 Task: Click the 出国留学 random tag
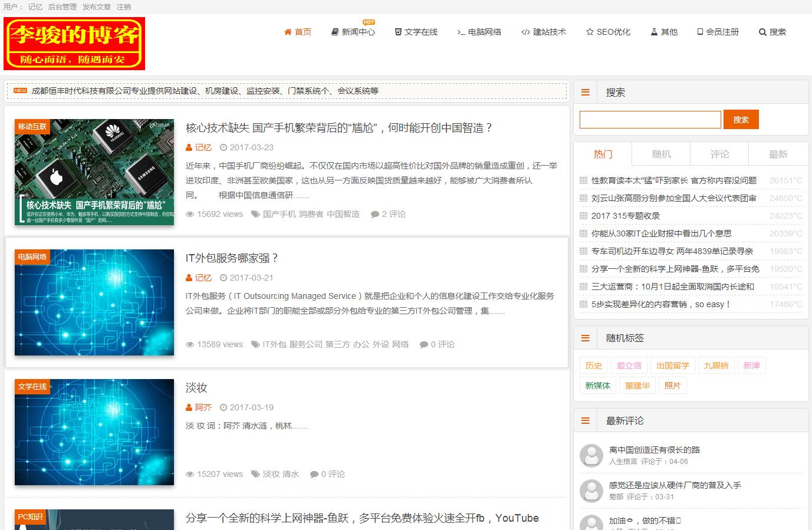click(x=673, y=366)
